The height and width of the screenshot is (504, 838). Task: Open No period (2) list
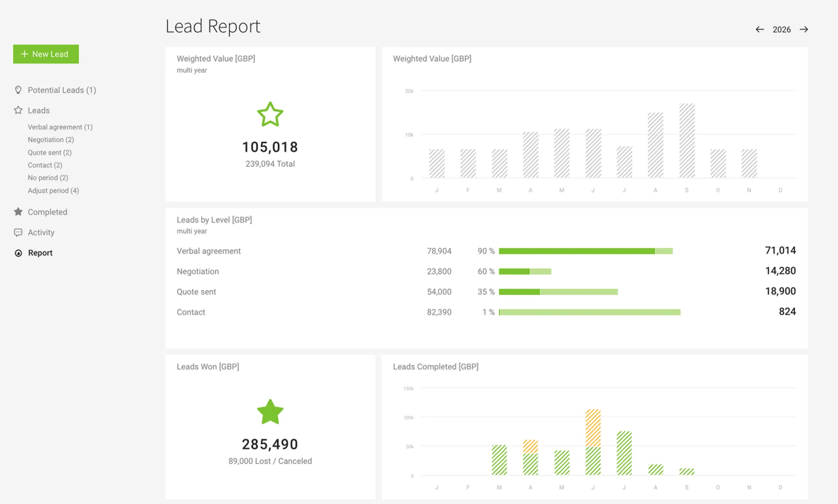coord(48,178)
